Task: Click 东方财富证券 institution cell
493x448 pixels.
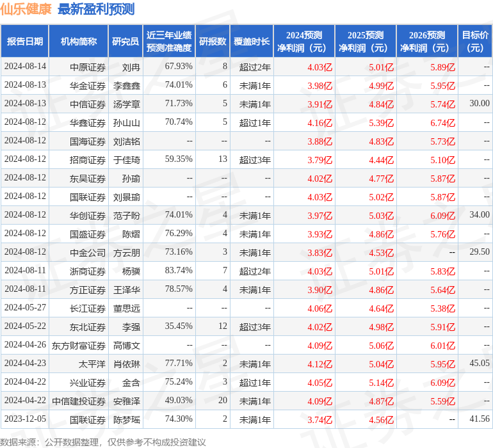Action: [79, 346]
